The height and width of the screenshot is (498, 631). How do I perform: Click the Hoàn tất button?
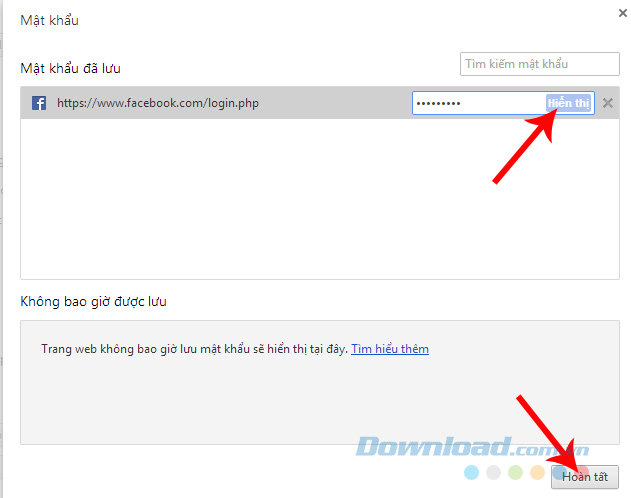pyautogui.click(x=585, y=477)
